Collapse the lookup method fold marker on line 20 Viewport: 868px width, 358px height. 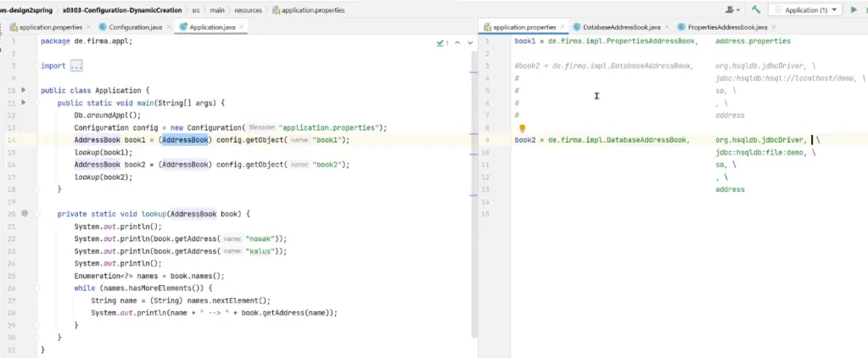coord(36,213)
